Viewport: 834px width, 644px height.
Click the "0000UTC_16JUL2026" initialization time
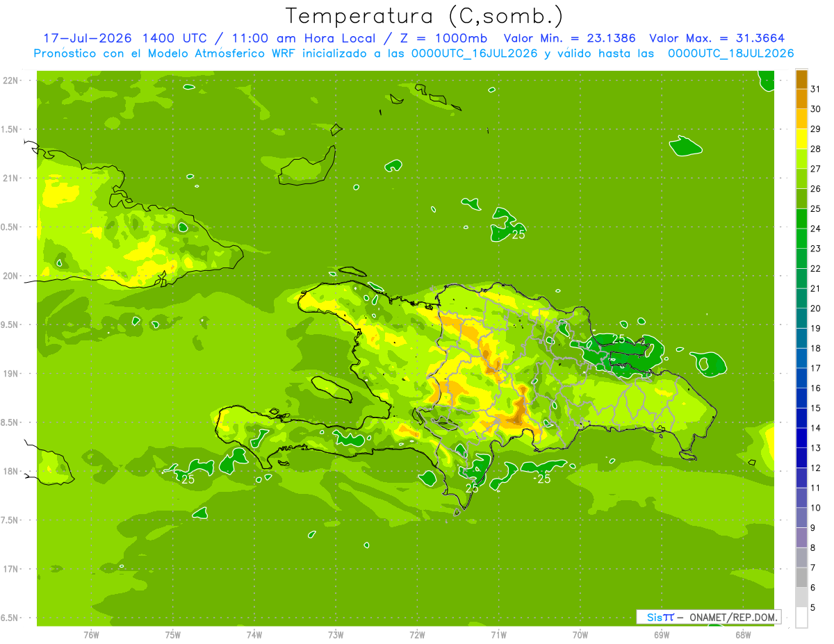(x=474, y=53)
